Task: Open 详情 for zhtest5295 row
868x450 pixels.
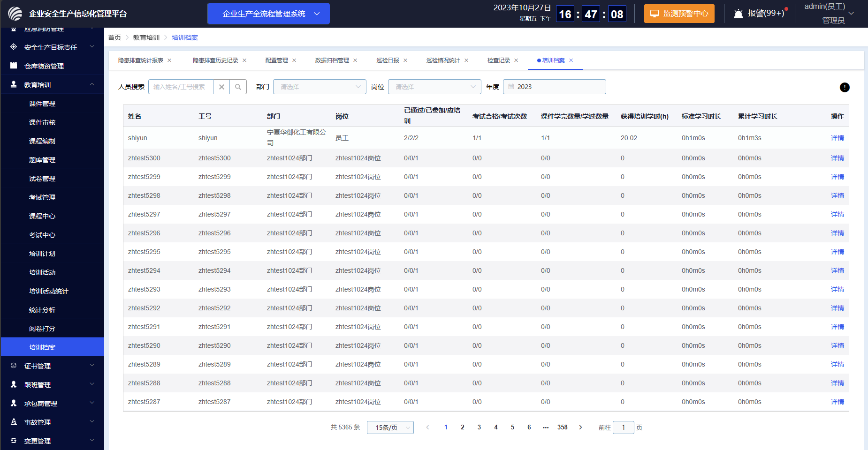Action: coord(837,252)
